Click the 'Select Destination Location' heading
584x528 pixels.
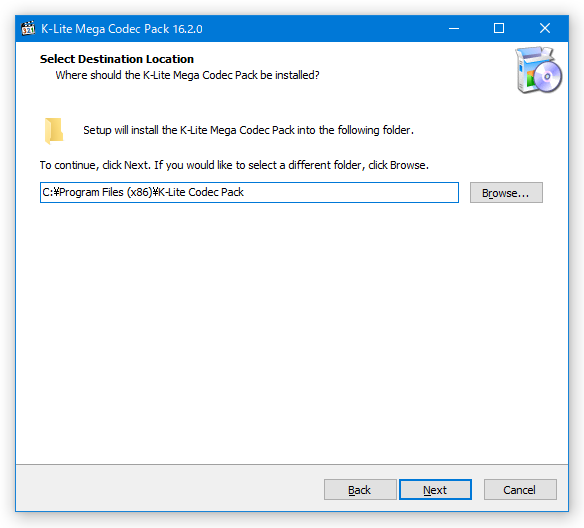click(117, 59)
